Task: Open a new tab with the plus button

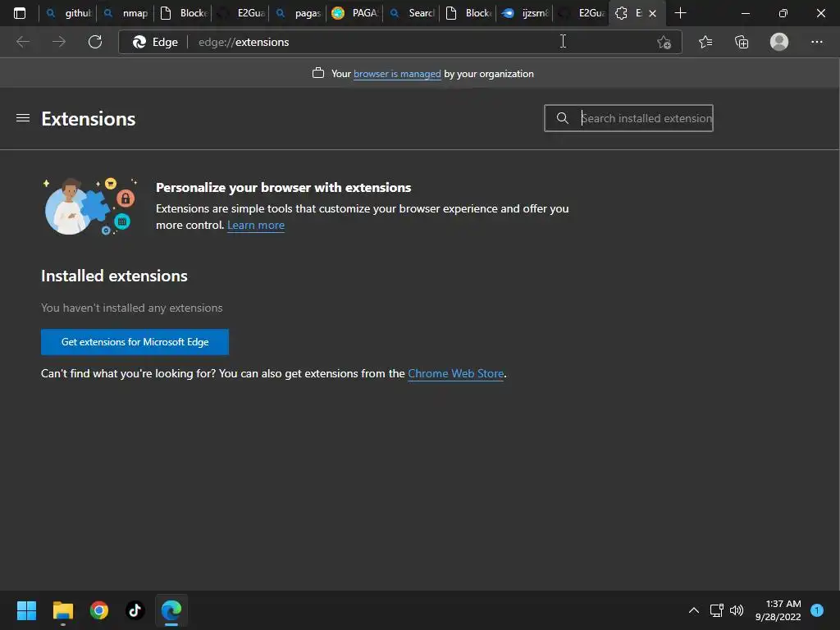Action: (680, 13)
